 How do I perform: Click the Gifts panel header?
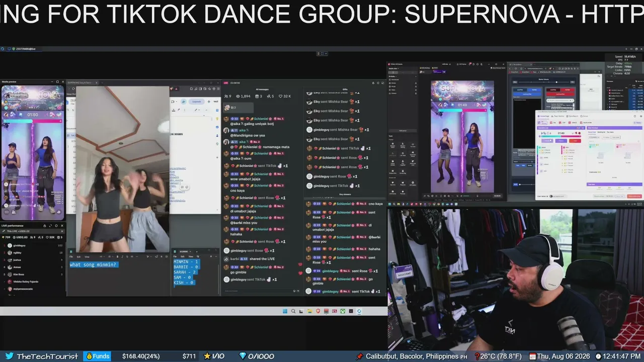click(345, 89)
